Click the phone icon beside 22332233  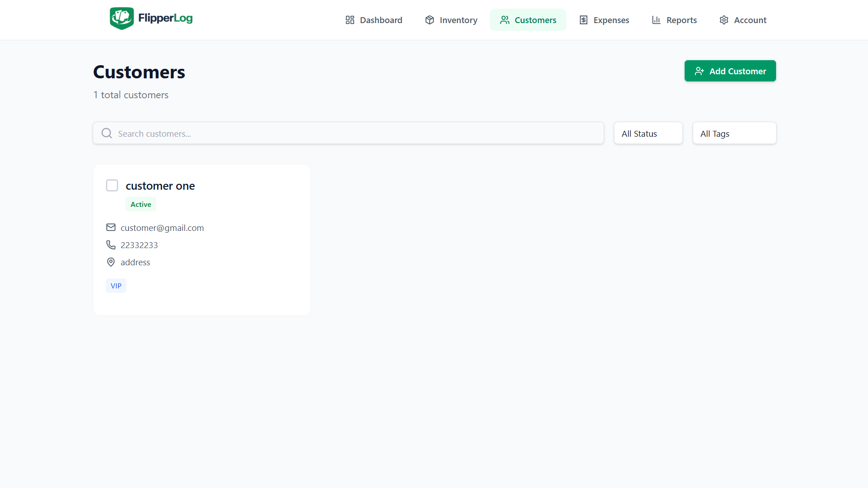[x=111, y=245]
